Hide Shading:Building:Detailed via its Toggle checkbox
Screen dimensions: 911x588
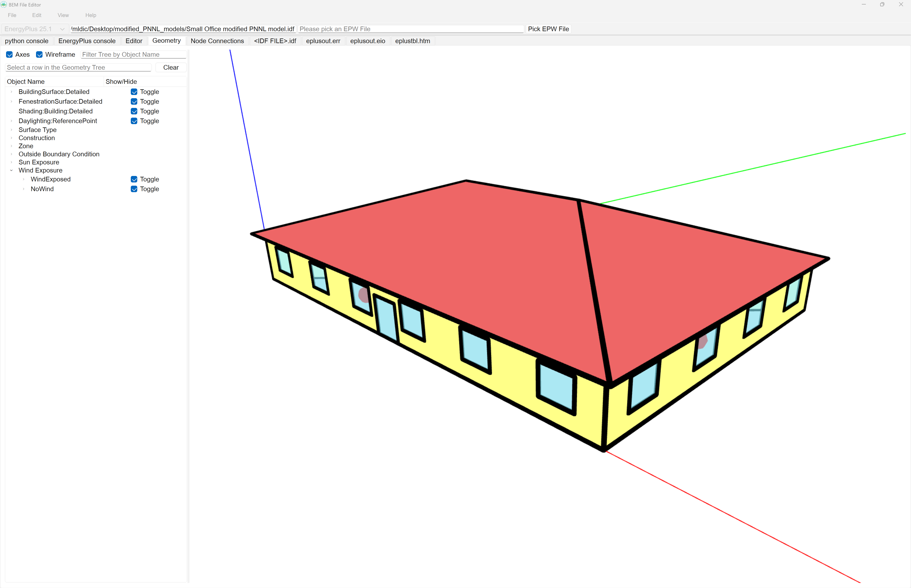(134, 111)
